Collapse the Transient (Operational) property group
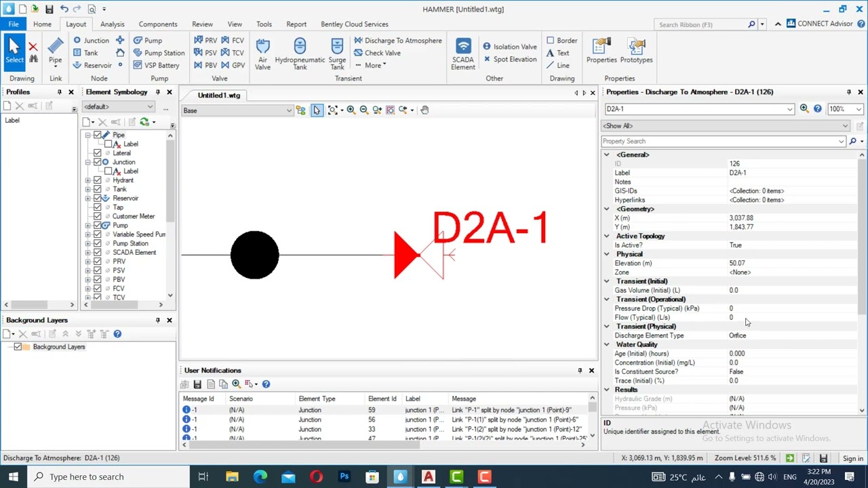This screenshot has height=488, width=868. click(607, 300)
